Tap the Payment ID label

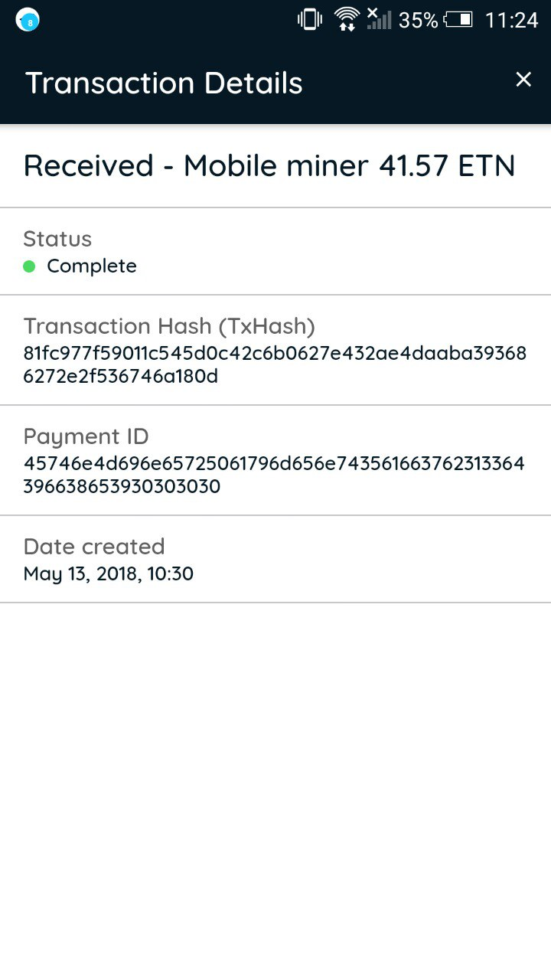pos(86,436)
